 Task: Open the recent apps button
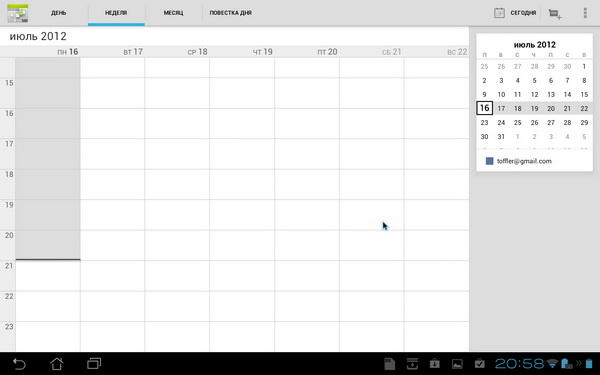(x=94, y=364)
